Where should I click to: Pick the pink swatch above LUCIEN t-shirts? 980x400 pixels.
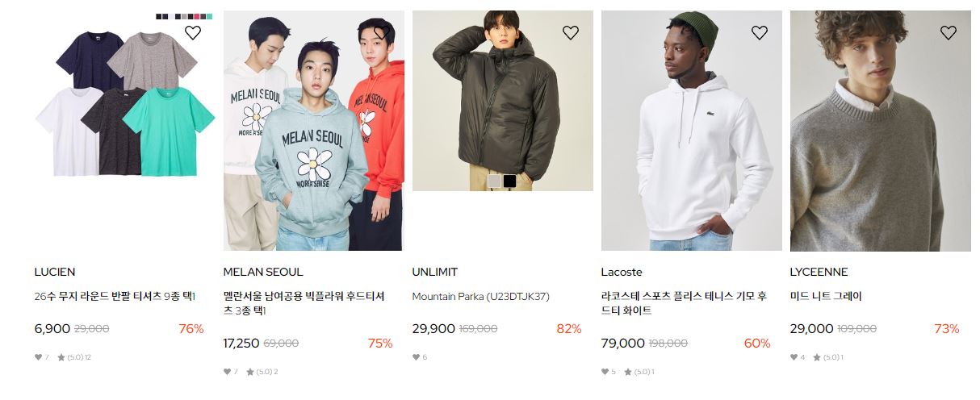pyautogui.click(x=197, y=16)
